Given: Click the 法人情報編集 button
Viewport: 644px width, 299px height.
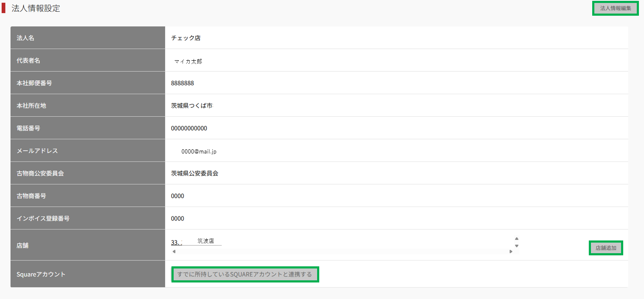Looking at the screenshot, I should tap(615, 8).
